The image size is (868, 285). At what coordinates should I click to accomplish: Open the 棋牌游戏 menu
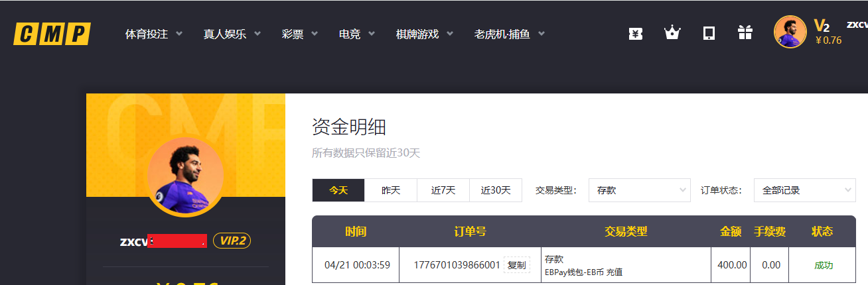point(417,34)
